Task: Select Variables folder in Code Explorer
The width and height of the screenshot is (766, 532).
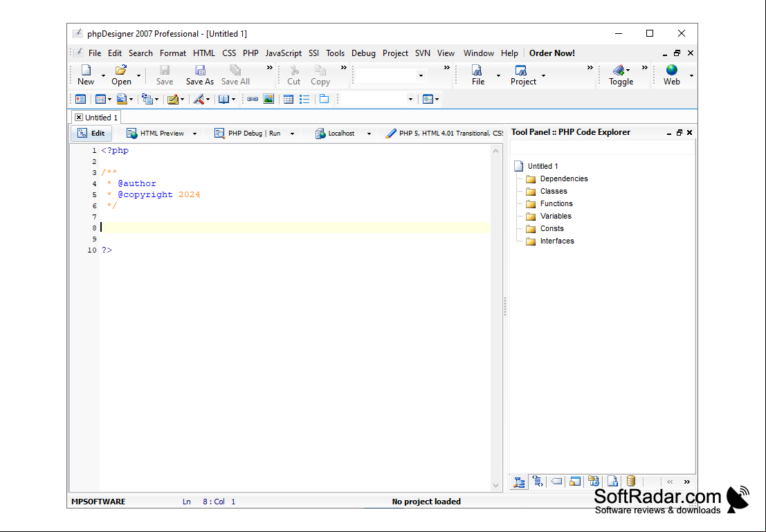Action: coord(556,217)
